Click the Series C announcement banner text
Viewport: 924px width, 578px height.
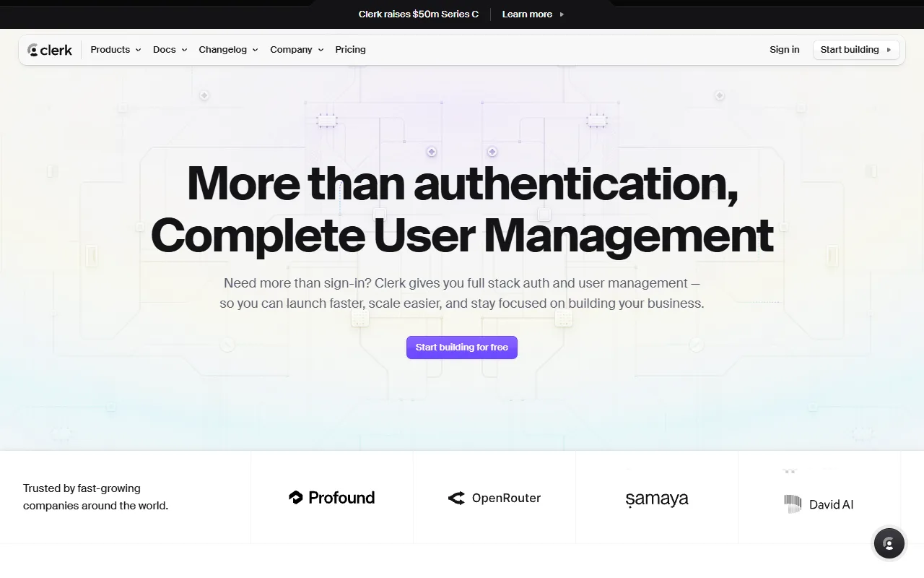[x=418, y=14]
